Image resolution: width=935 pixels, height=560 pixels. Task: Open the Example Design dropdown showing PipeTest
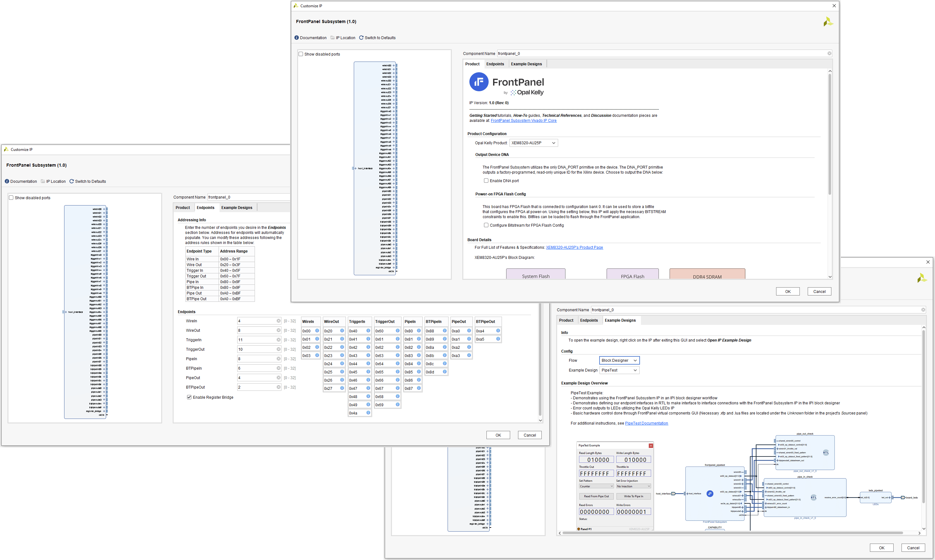[x=619, y=370]
